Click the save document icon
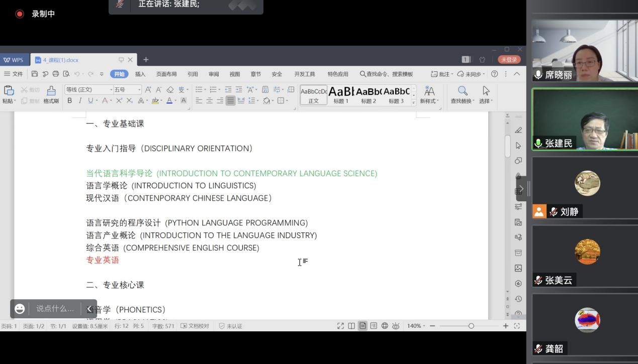The image size is (638, 364). coord(35,74)
